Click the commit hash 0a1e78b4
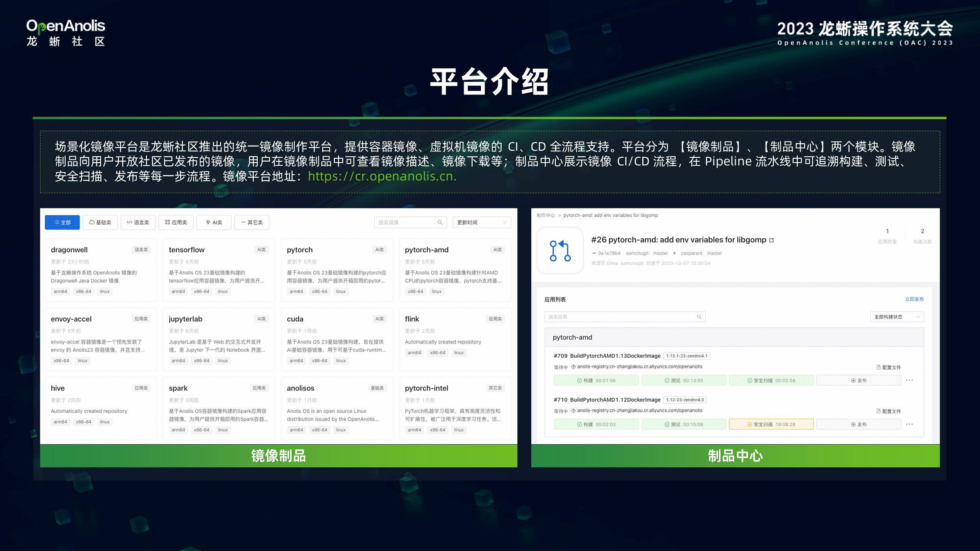Viewport: 980px width, 551px height. coord(609,253)
